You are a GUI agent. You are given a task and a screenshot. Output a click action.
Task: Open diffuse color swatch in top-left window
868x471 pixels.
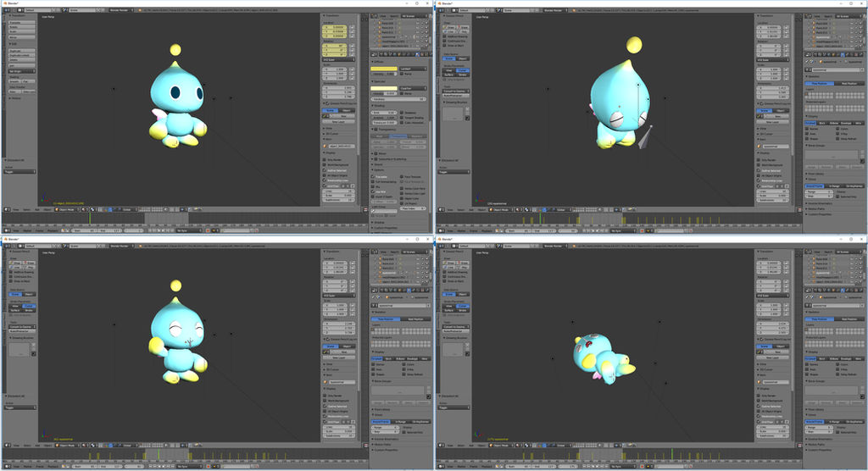(384, 69)
